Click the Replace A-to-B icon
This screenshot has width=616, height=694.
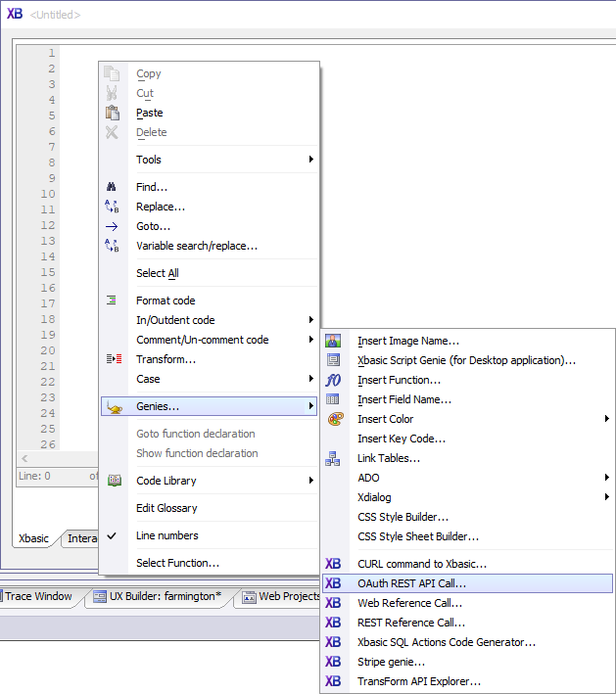[x=112, y=207]
